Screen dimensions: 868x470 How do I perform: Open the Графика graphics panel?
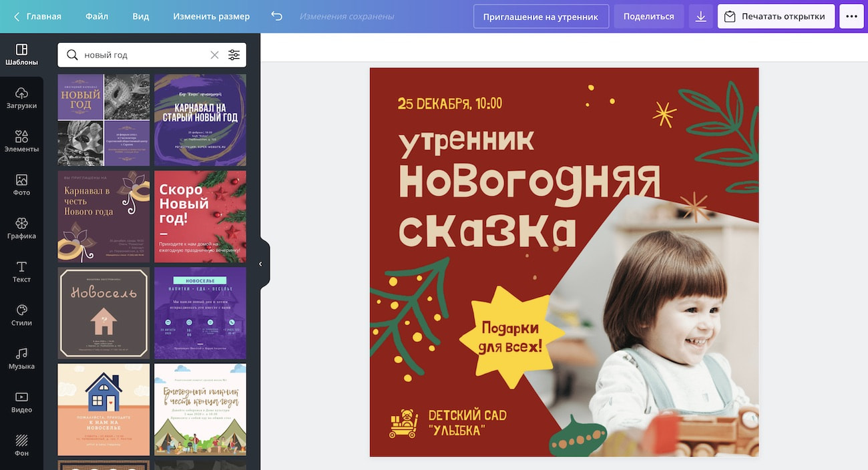pyautogui.click(x=21, y=228)
